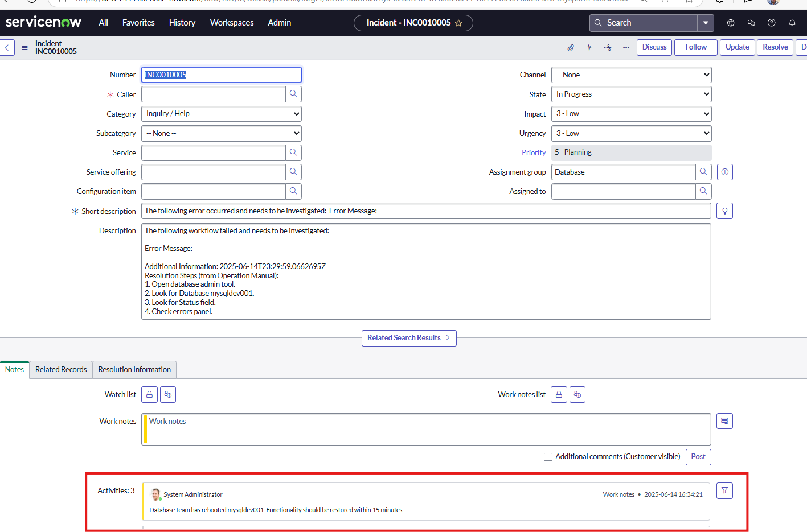Screen dimensions: 807x532
Task: Open the Urgency dropdown
Action: tap(632, 133)
